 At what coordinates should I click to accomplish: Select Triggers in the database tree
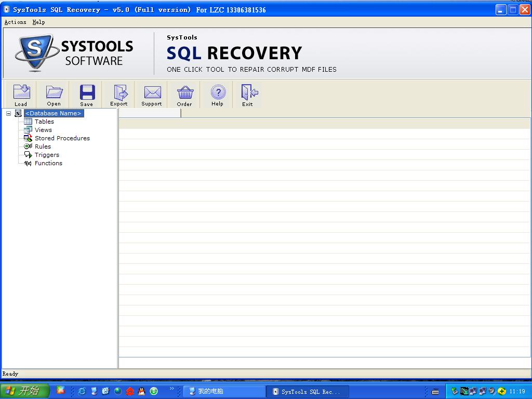(x=47, y=155)
